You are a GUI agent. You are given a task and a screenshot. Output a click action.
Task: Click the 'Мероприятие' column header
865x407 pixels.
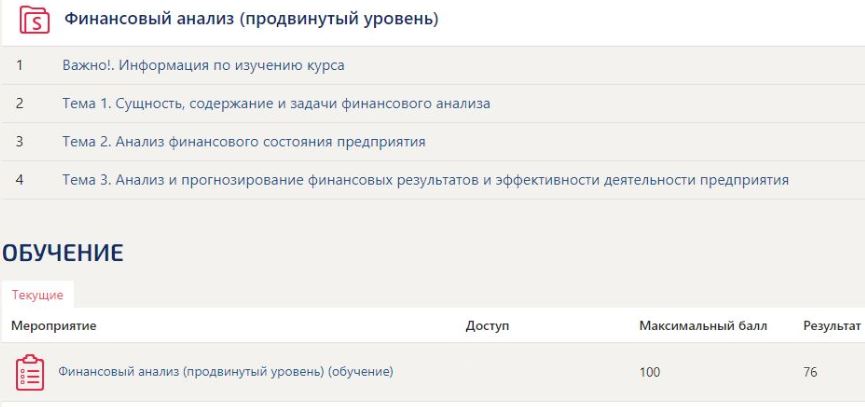54,326
